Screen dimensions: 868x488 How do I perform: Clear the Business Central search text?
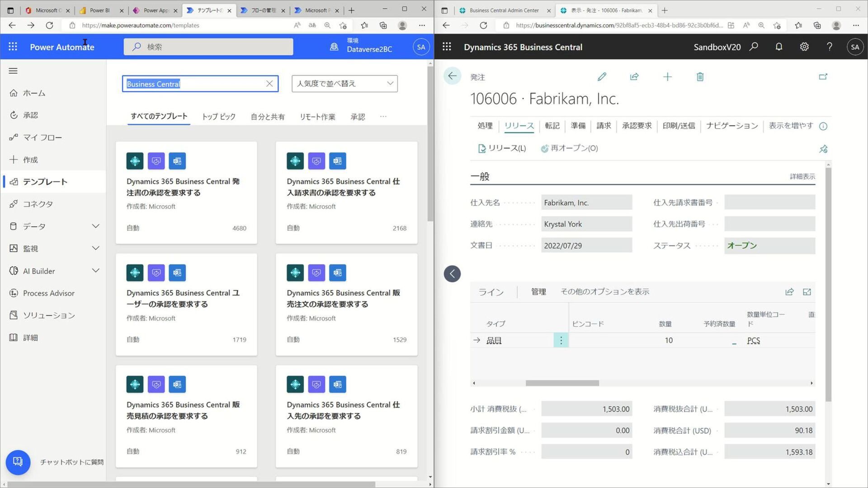[269, 84]
